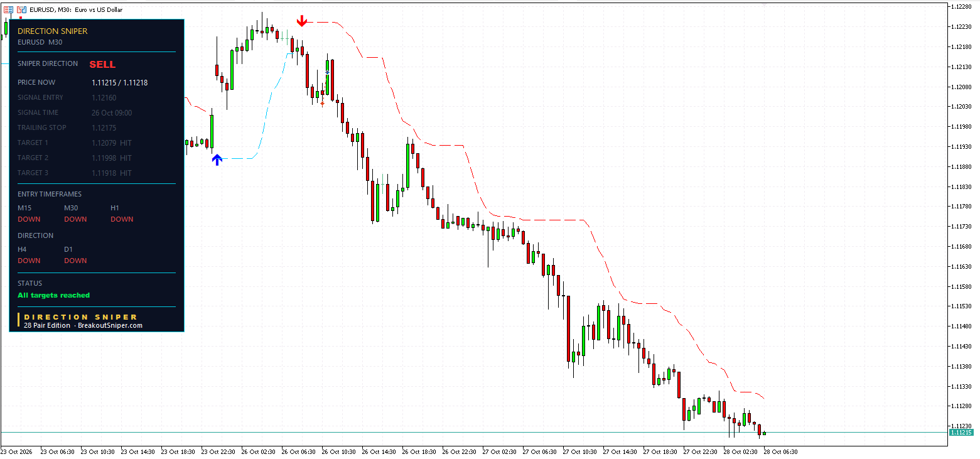Click the red SELL direction label
This screenshot has width=980, height=459.
tap(102, 64)
